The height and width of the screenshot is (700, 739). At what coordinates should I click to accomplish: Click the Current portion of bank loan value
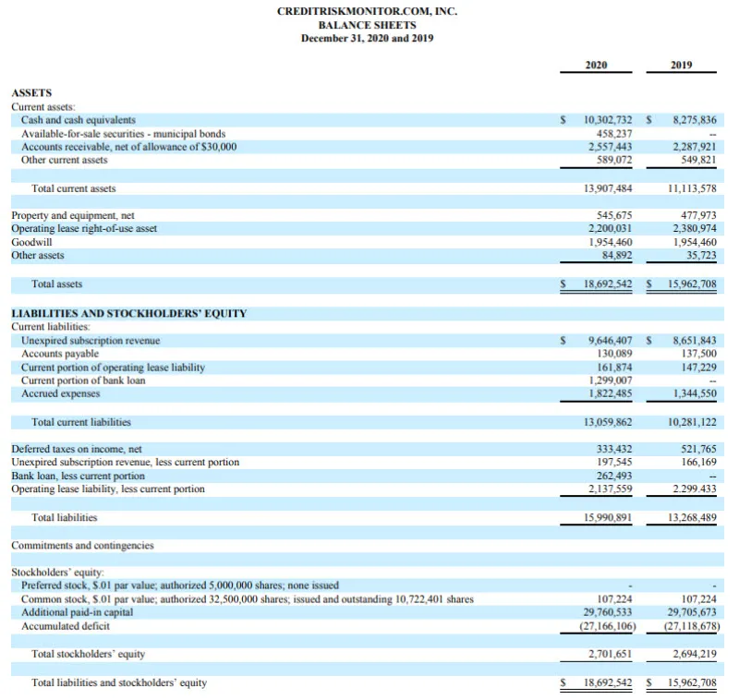click(x=611, y=380)
